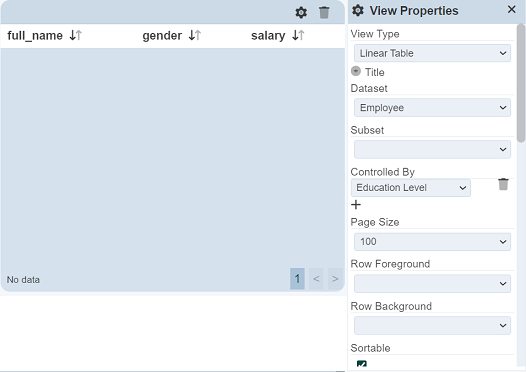Open the View Type dropdown
Screen dimensions: 526x372
(x=432, y=53)
